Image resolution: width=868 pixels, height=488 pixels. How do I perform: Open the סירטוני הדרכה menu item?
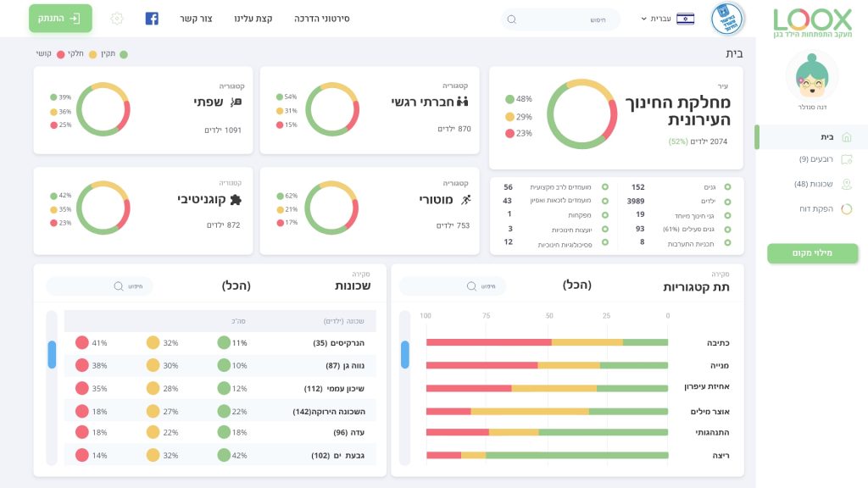pos(321,19)
